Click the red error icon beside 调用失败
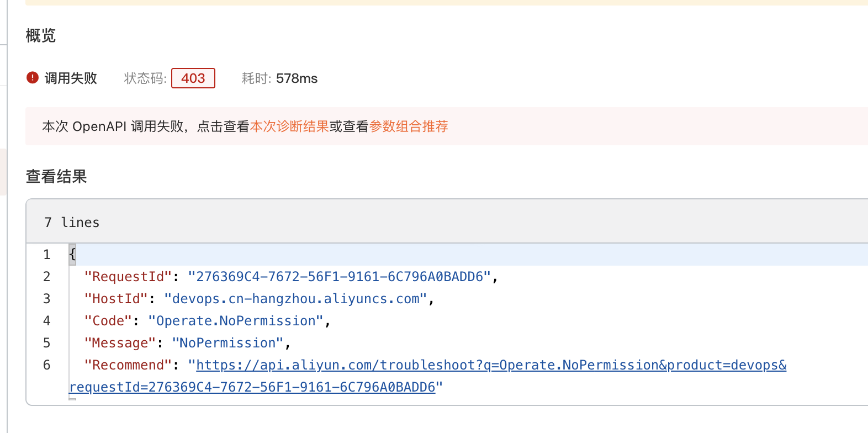Image resolution: width=868 pixels, height=433 pixels. 33,78
